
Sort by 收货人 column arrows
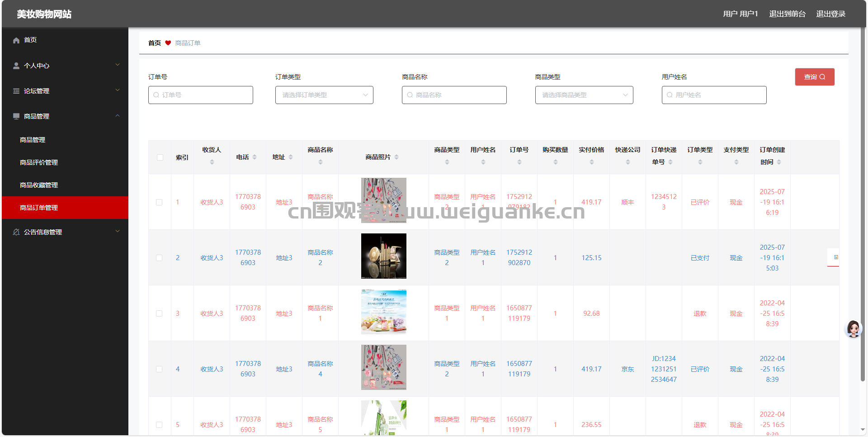pos(212,162)
